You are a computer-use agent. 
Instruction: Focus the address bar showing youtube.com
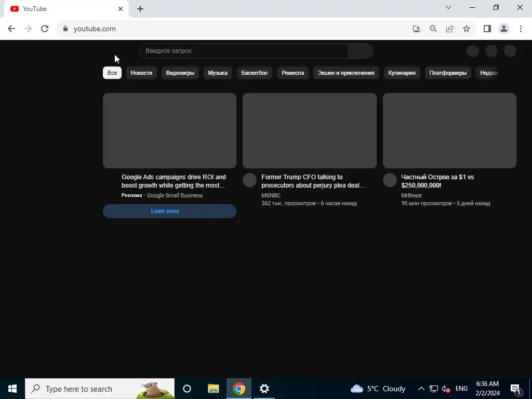(x=234, y=29)
